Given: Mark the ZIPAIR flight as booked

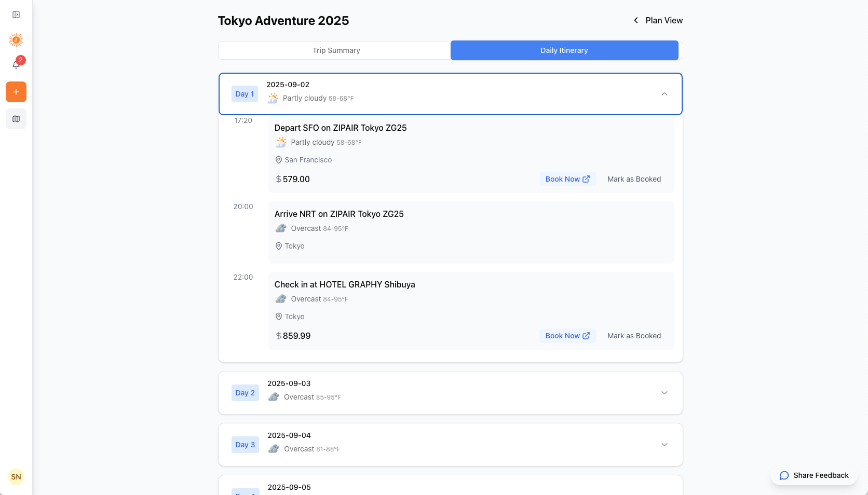Looking at the screenshot, I should [x=634, y=179].
